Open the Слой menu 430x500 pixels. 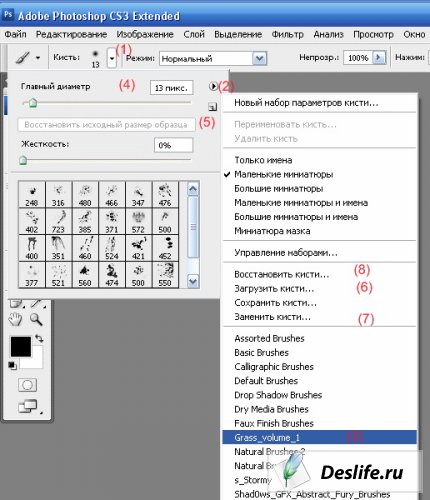click(194, 34)
